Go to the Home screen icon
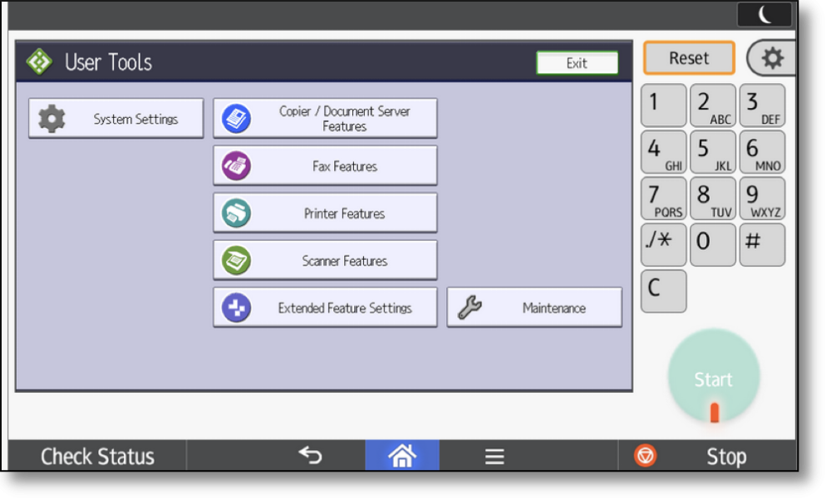This screenshot has height=504, width=831. click(x=401, y=455)
